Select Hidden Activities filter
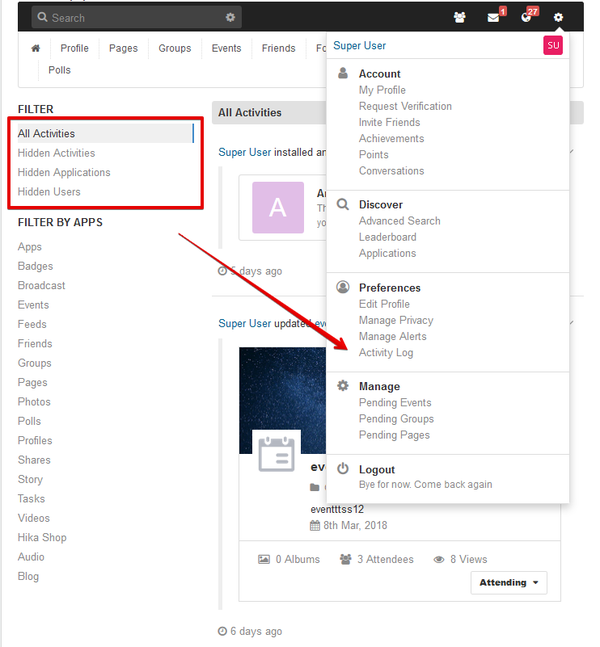600x647 pixels. [56, 153]
